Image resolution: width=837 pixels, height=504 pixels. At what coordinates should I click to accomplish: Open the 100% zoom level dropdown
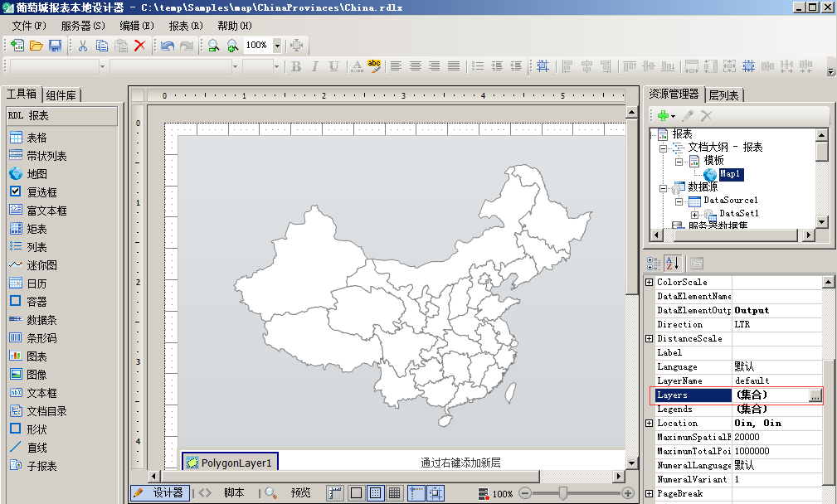pyautogui.click(x=277, y=46)
